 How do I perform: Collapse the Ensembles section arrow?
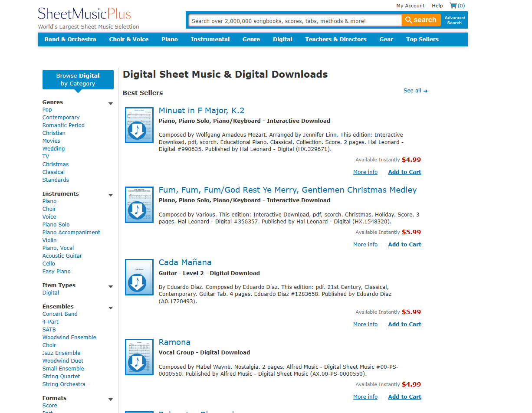point(111,308)
